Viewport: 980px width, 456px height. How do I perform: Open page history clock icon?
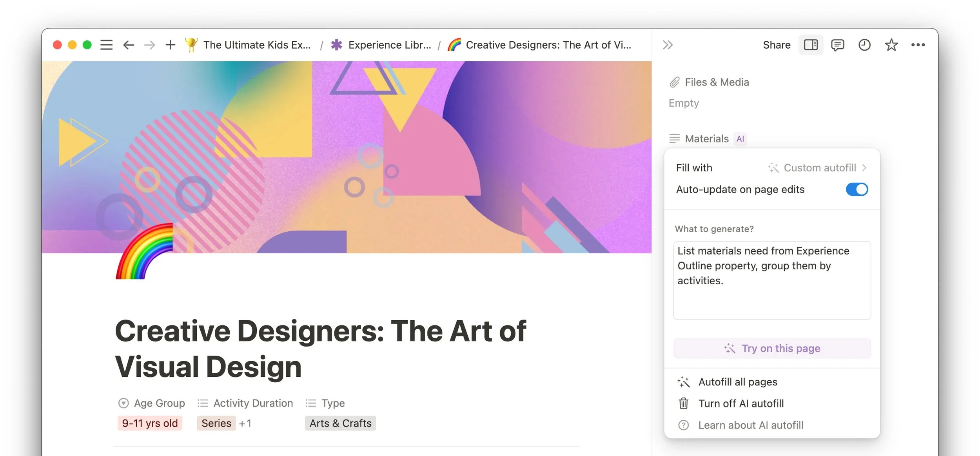tap(864, 45)
